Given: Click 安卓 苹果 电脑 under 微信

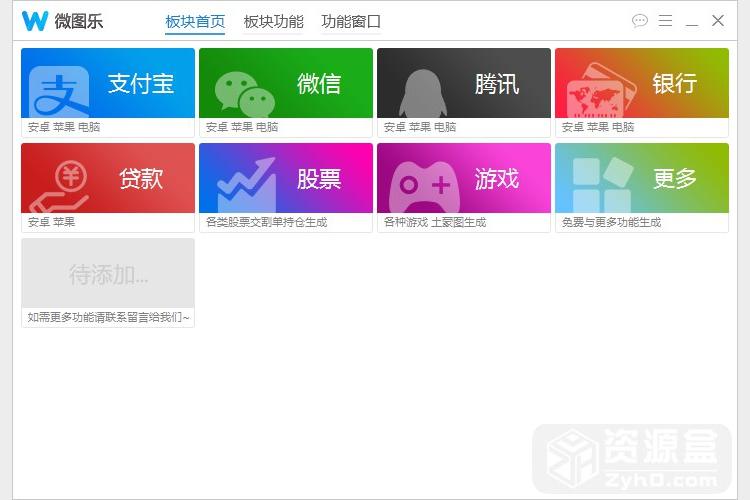Looking at the screenshot, I should (242, 127).
